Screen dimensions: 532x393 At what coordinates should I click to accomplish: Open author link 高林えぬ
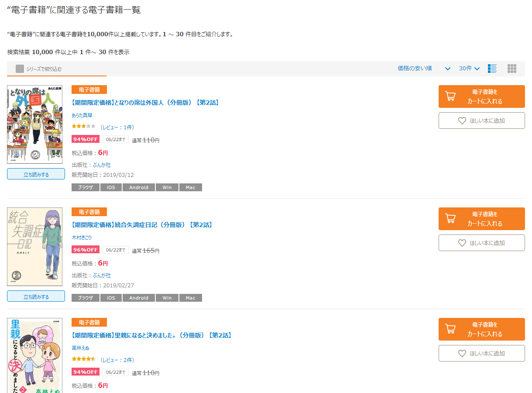80,348
